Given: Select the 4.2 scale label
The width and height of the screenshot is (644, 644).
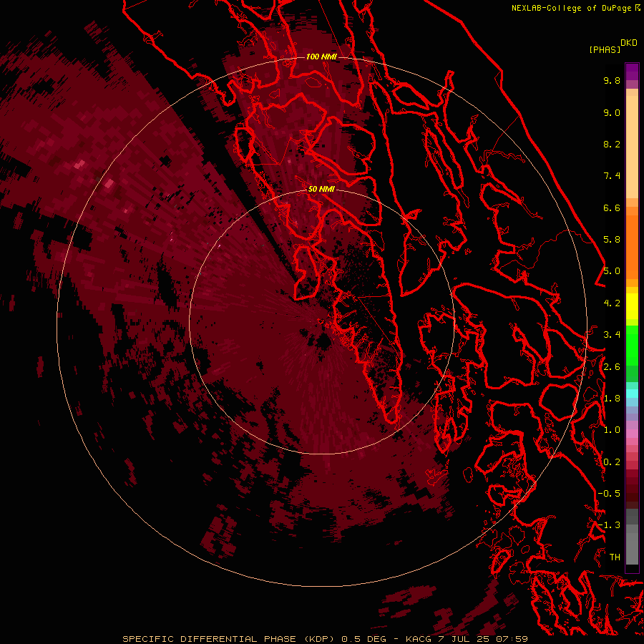Looking at the screenshot, I should (x=612, y=303).
